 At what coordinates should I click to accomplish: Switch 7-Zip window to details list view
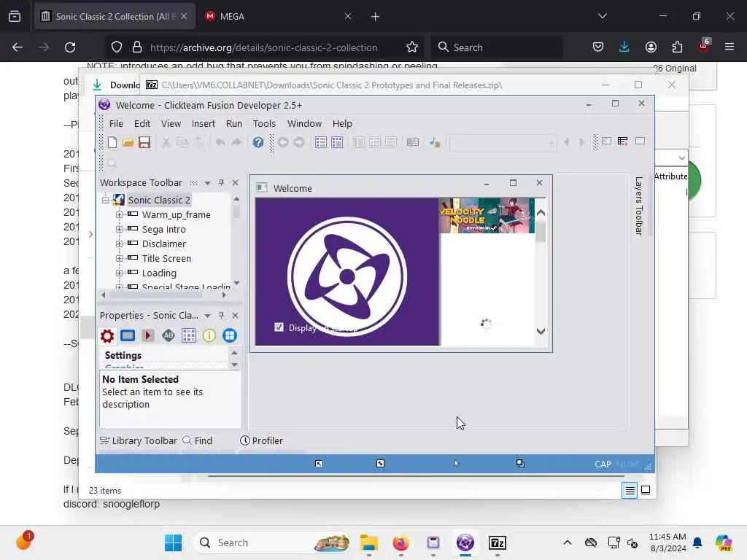coord(630,490)
